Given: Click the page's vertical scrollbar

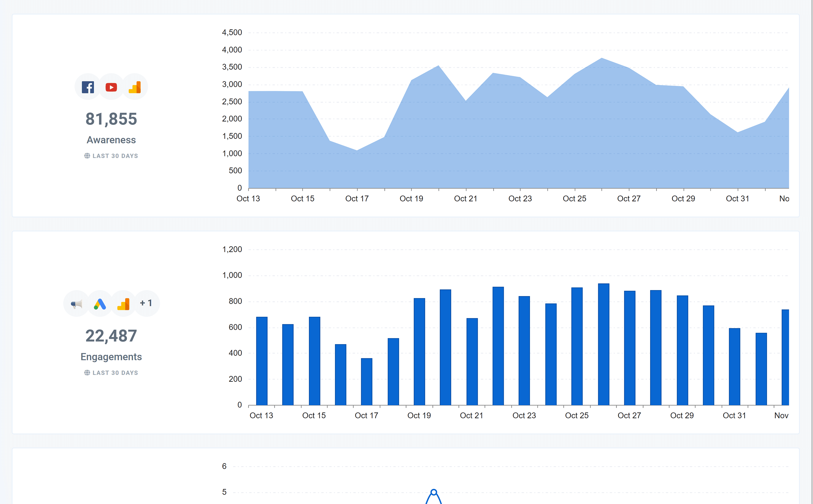Looking at the screenshot, I should 812,252.
